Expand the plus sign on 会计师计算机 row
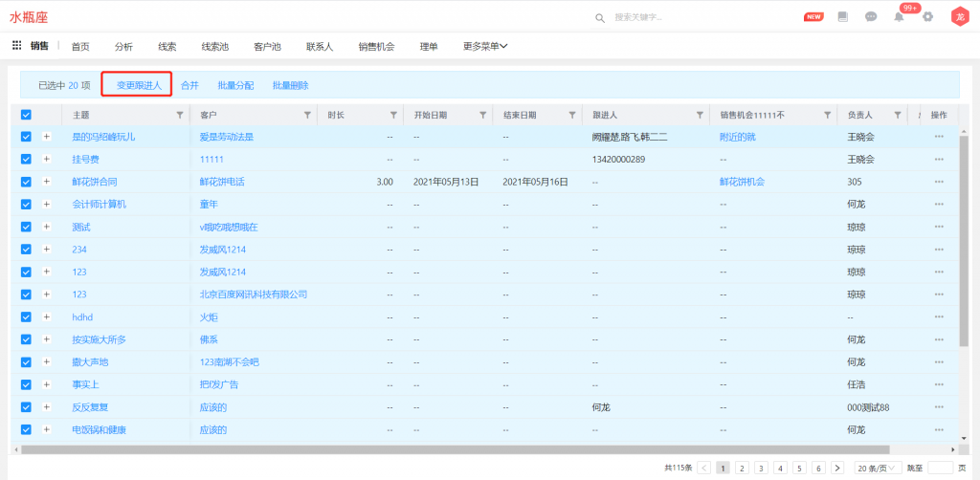The image size is (980, 480). point(47,204)
